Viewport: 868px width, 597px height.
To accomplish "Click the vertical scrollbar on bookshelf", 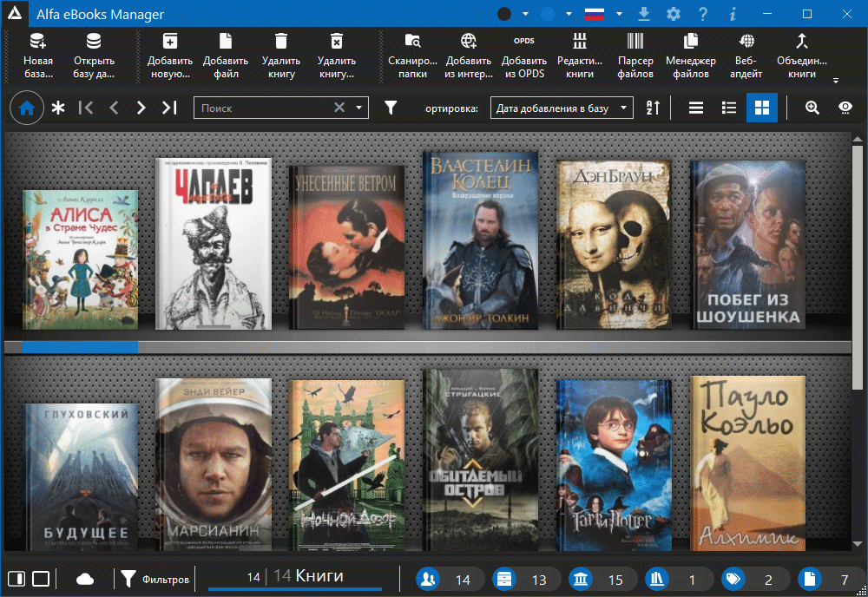I will click(x=858, y=260).
